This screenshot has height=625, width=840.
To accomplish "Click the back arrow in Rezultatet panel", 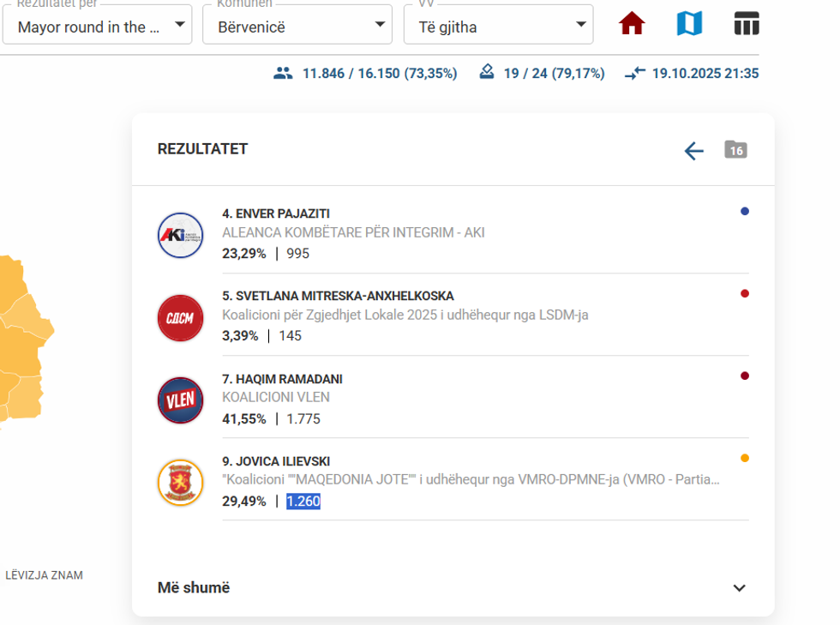I will 693,152.
